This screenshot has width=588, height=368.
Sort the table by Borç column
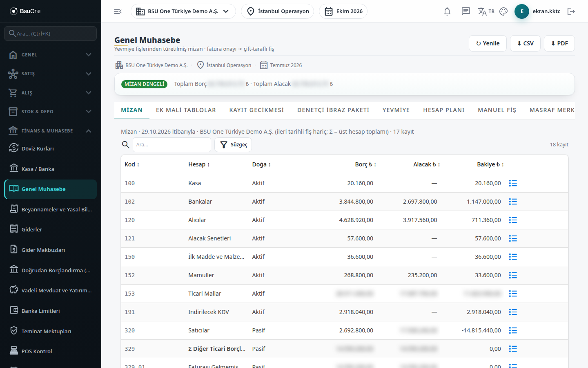(365, 164)
